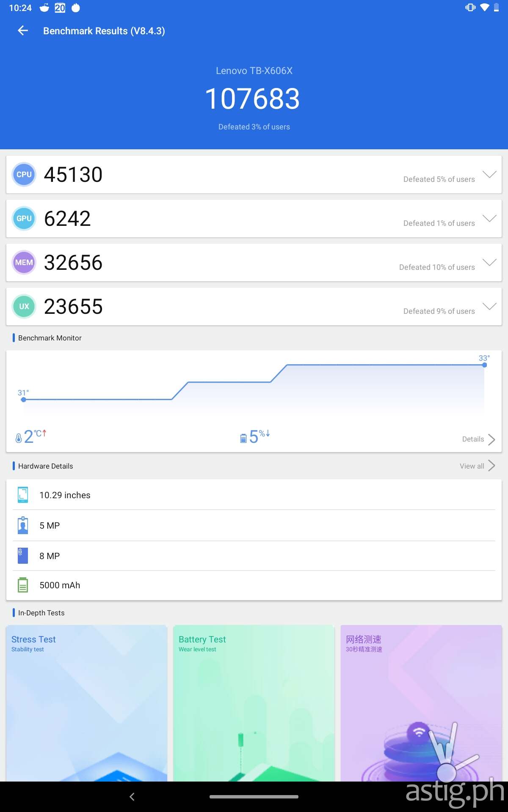Tap the battery capacity icon
Viewport: 508px width, 812px height.
click(23, 585)
